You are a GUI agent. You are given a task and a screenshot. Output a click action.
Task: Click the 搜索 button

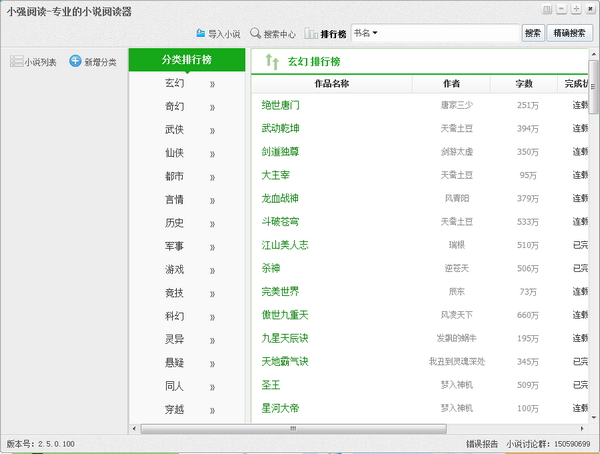coord(533,33)
